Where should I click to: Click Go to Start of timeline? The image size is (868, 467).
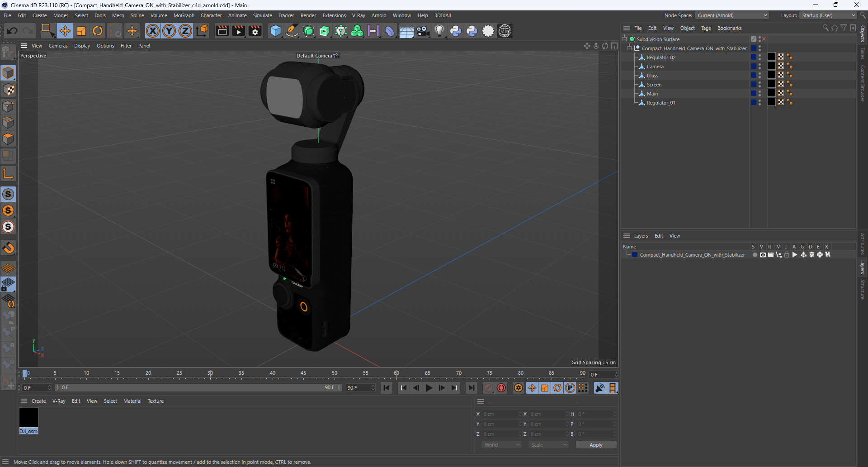[x=387, y=388]
